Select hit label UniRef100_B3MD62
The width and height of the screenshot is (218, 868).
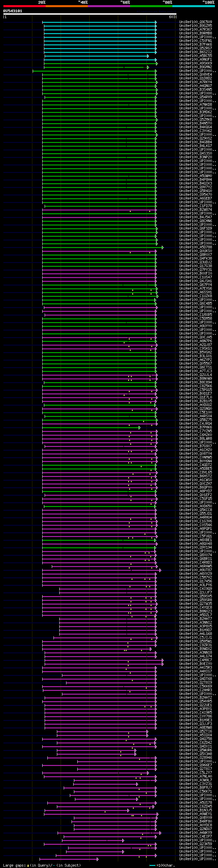pyautogui.click(x=196, y=112)
